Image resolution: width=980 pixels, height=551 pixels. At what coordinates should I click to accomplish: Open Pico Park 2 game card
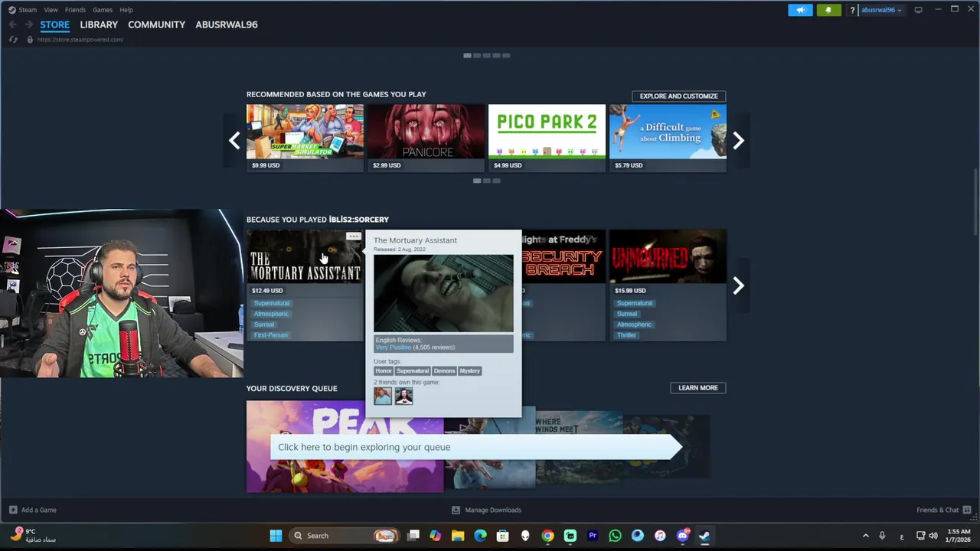(x=547, y=138)
